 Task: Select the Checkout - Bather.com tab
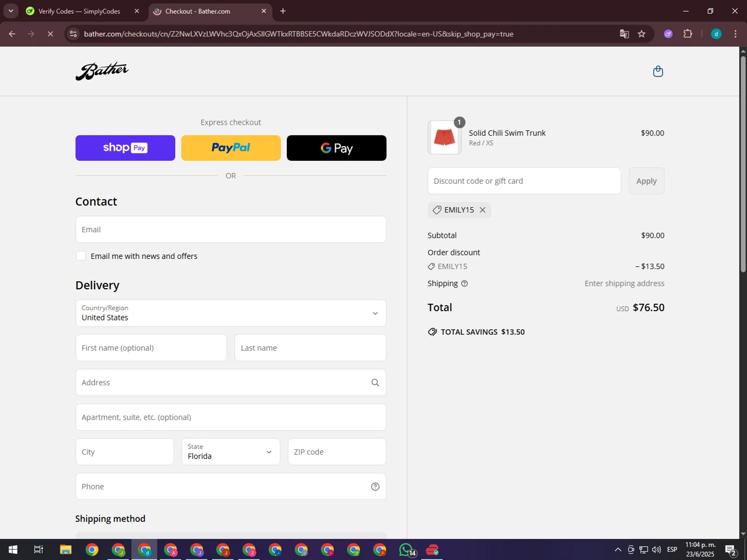click(210, 11)
